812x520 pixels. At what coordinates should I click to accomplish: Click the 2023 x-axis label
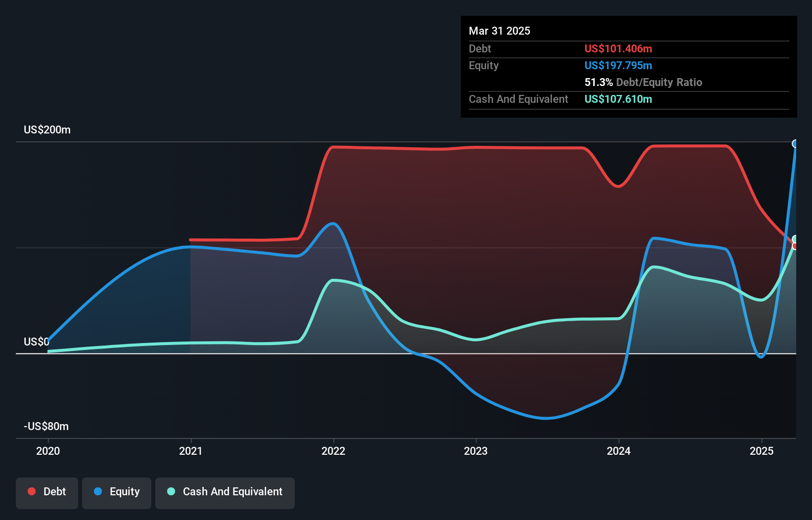tap(476, 451)
